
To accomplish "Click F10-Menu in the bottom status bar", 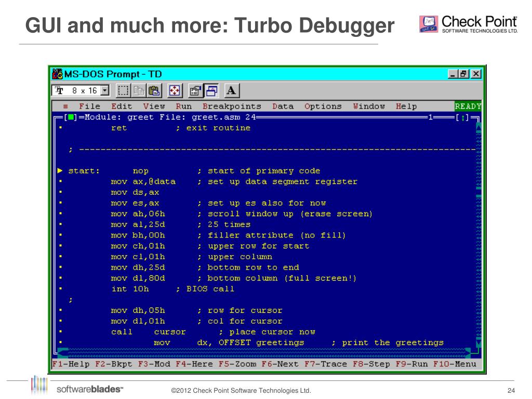I will (x=455, y=364).
